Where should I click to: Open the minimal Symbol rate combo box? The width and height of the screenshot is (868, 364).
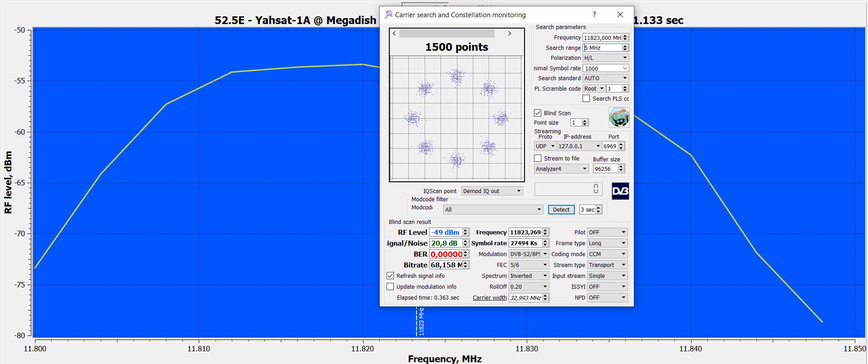coord(606,68)
